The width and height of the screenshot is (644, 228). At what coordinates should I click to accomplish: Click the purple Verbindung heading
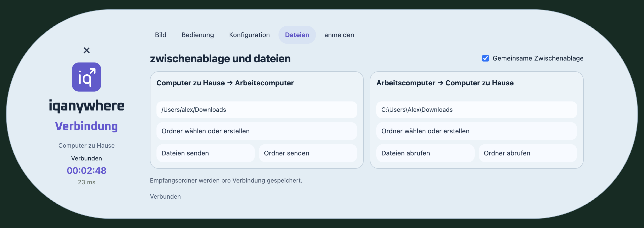87,126
